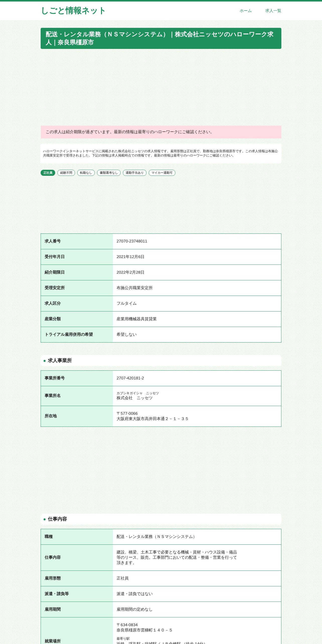Click the 紹介期限日 label cell
Screen dimensions: 322x644
pyautogui.click(x=77, y=272)
